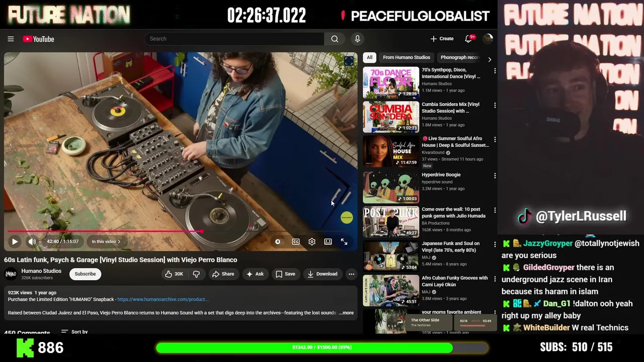Select From Humano Studios filter chip
This screenshot has height=362, width=644.
pos(407,57)
